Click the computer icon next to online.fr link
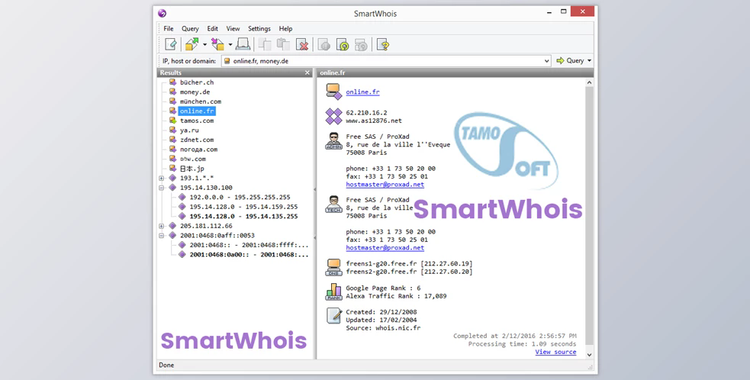 (x=334, y=91)
